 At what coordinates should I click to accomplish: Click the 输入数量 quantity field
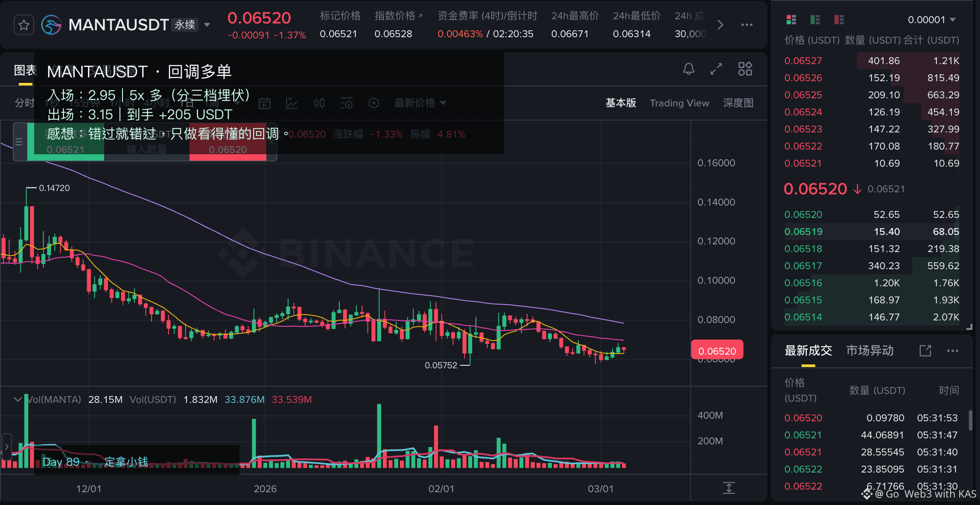(147, 149)
